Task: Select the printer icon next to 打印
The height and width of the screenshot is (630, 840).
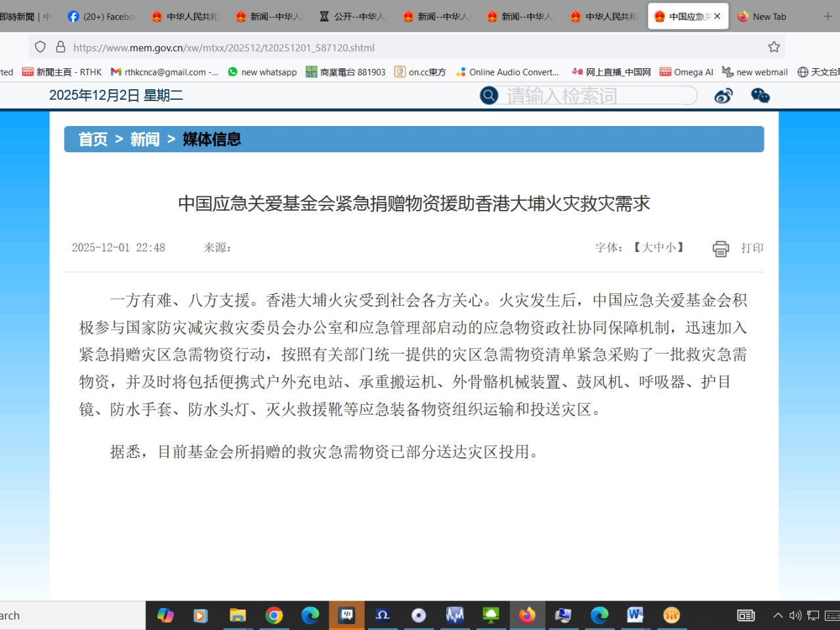Action: pos(720,248)
